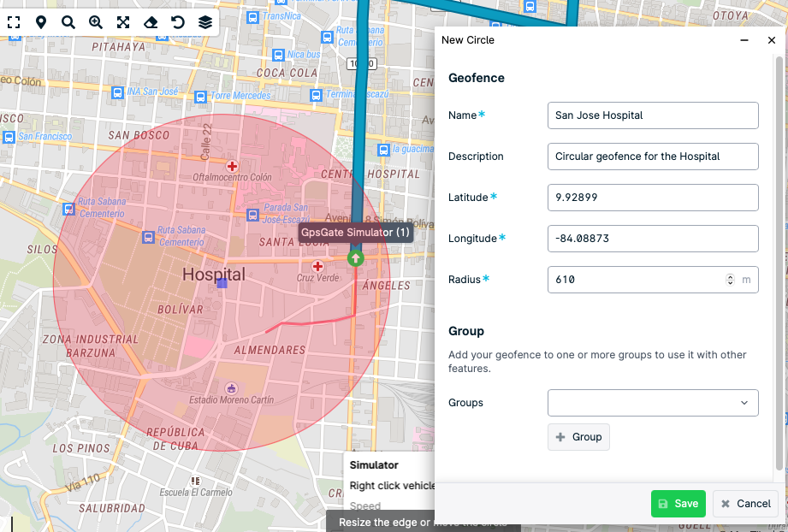The image size is (788, 532).
Task: Click the GpsGate Simulator (1) label
Action: (355, 233)
